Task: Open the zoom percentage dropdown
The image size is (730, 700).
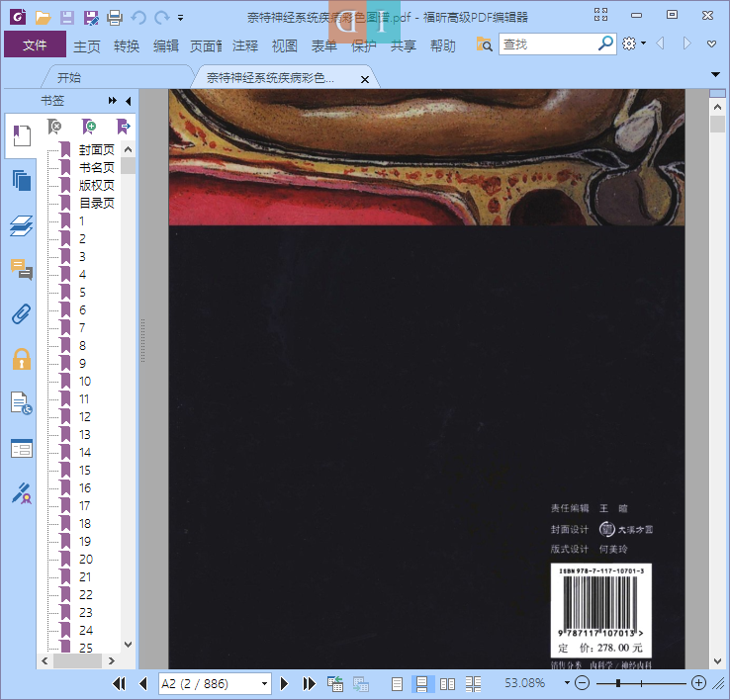Action: pos(567,683)
